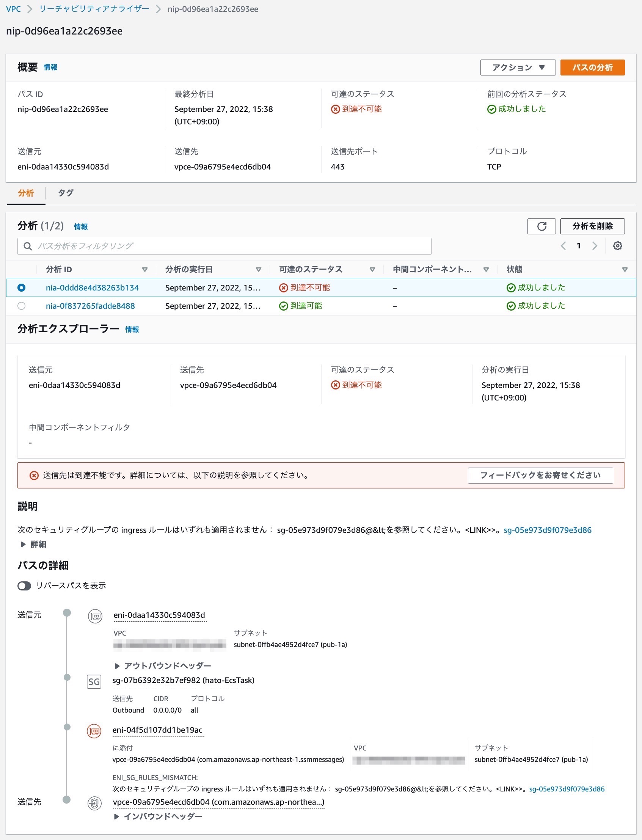642x840 pixels.
Task: Select radio button for nia-0f837265fadde8488
Action: click(21, 306)
